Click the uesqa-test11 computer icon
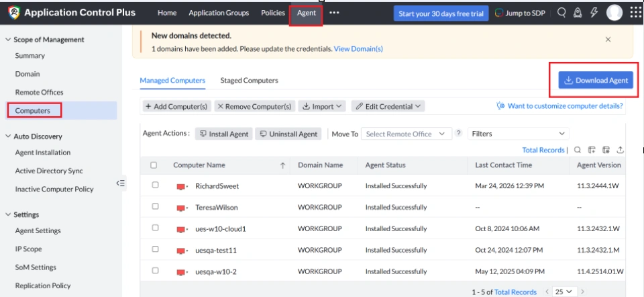This screenshot has width=644, height=297. coord(180,251)
